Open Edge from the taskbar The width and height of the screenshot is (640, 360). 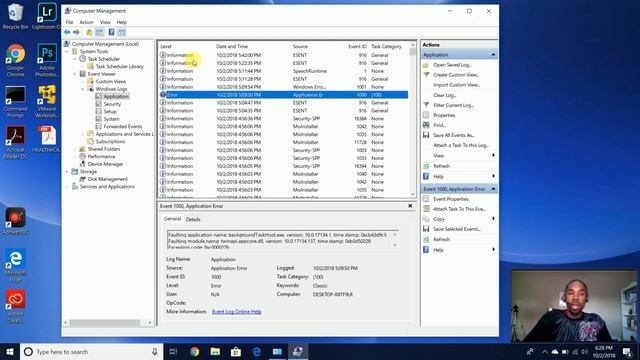(x=256, y=351)
